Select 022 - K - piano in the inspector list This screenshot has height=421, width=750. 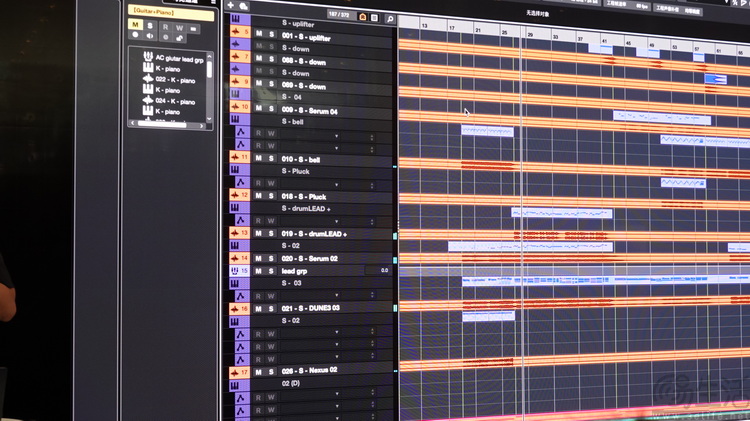pos(175,80)
